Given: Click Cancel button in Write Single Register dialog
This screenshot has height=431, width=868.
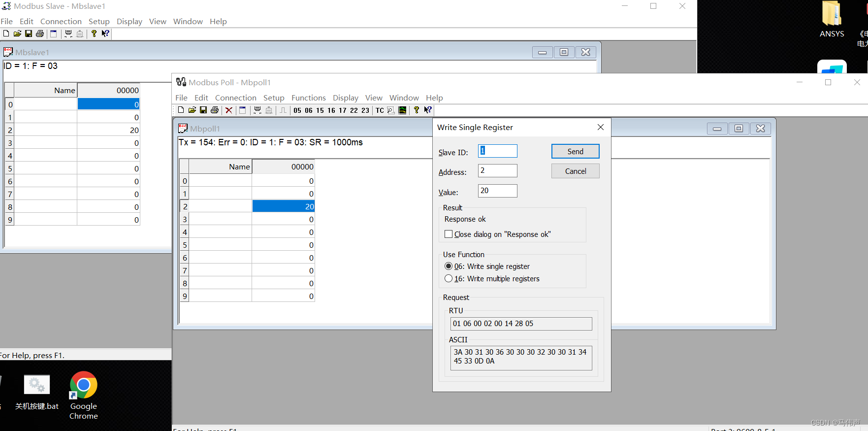Looking at the screenshot, I should (575, 171).
